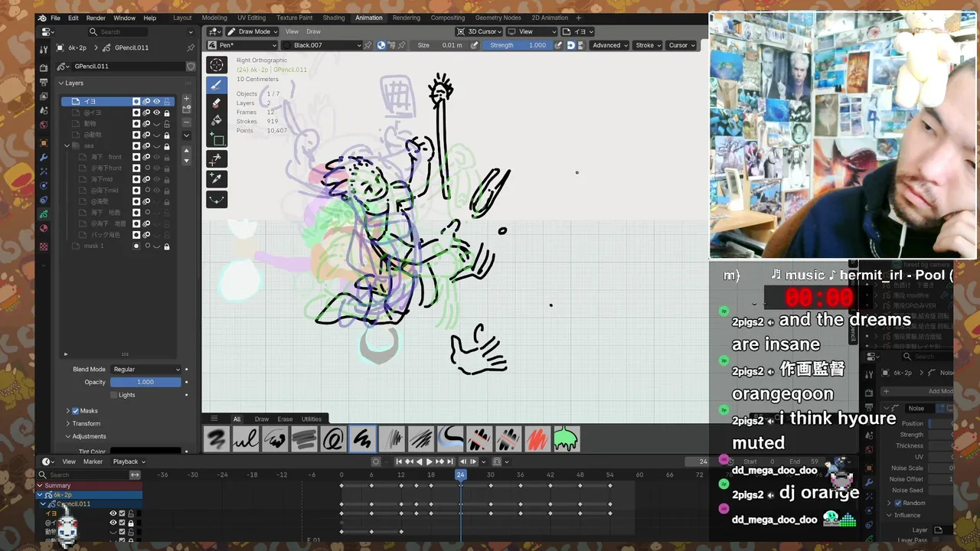Open the timeline Marker menu
Image resolution: width=980 pixels, height=551 pixels.
pos(93,461)
